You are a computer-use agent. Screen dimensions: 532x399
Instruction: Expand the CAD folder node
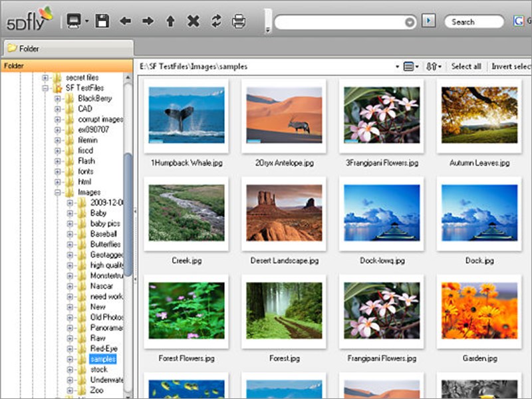pyautogui.click(x=57, y=109)
